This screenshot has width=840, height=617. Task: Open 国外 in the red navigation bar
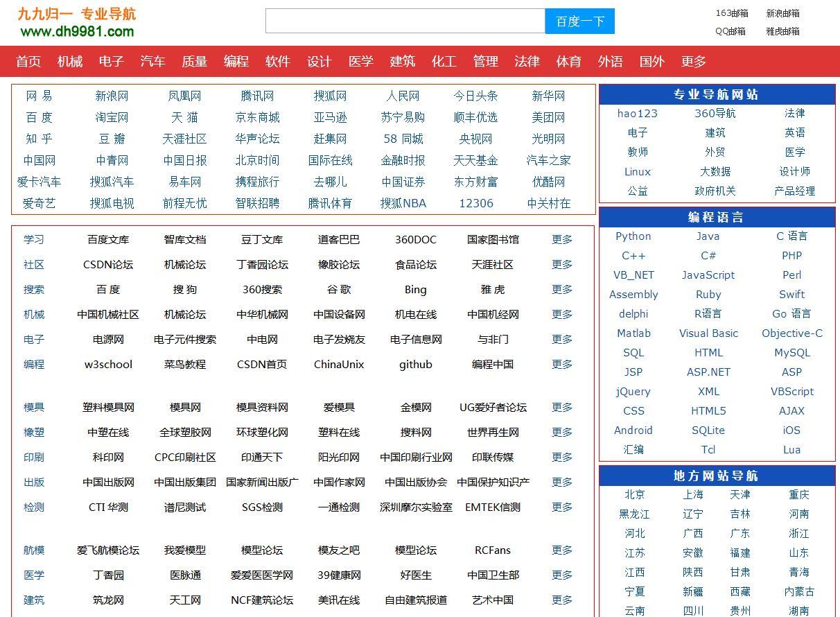point(652,61)
